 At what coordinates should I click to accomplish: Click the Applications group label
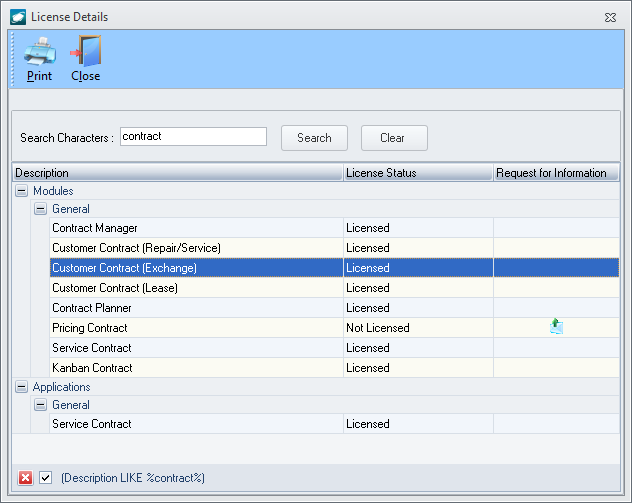pos(62,387)
